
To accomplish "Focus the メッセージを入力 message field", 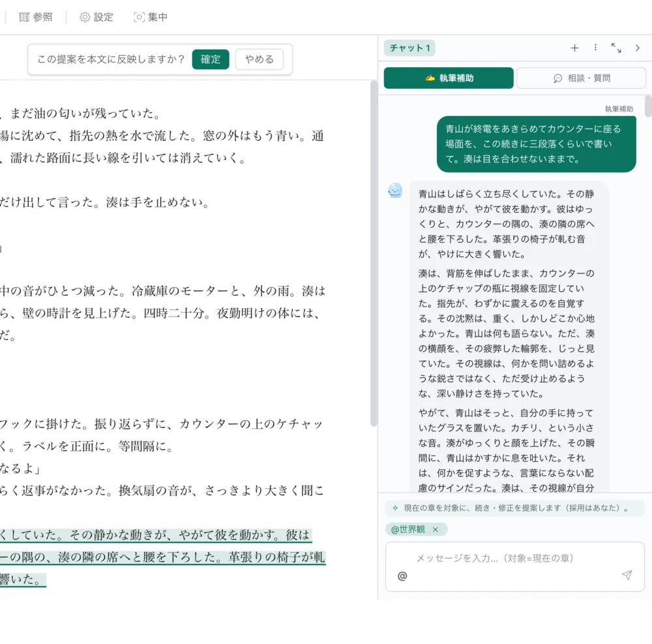I will click(515, 558).
